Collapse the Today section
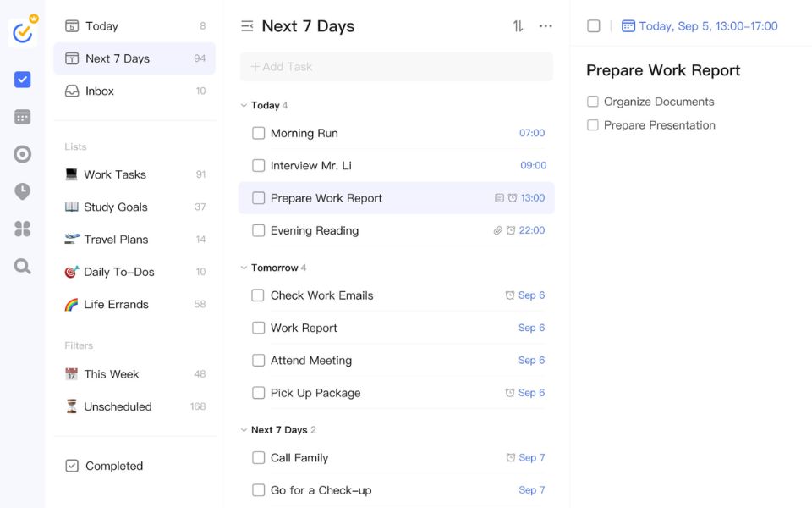This screenshot has height=508, width=812. [x=244, y=106]
